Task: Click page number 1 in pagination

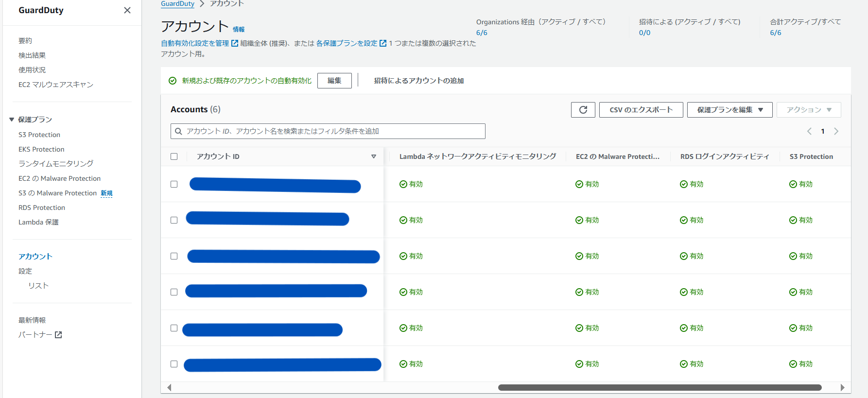Action: point(823,131)
